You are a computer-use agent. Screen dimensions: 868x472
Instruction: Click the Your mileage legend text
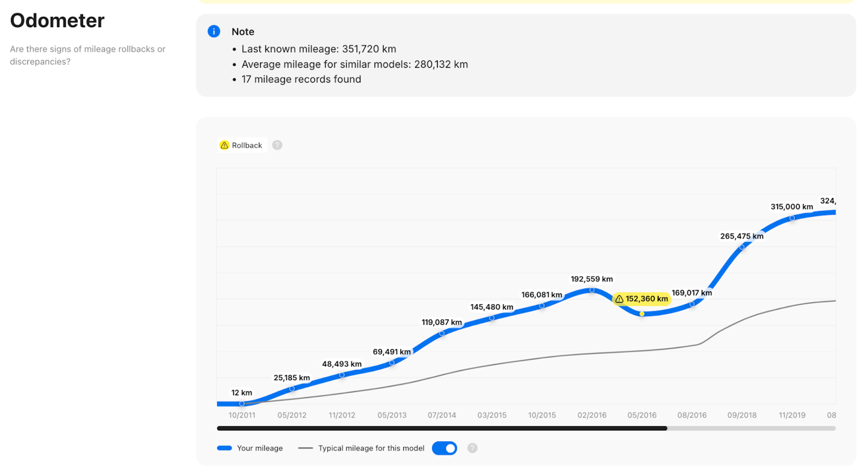pyautogui.click(x=259, y=448)
